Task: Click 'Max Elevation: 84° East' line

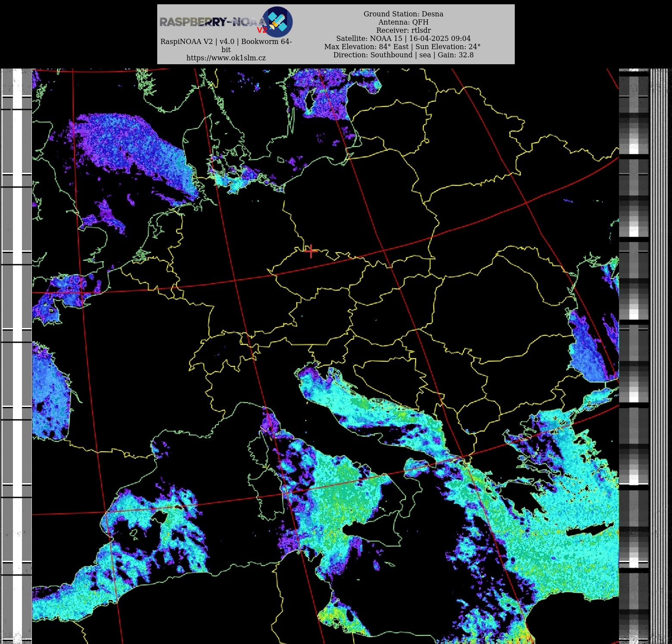Action: pyautogui.click(x=403, y=47)
